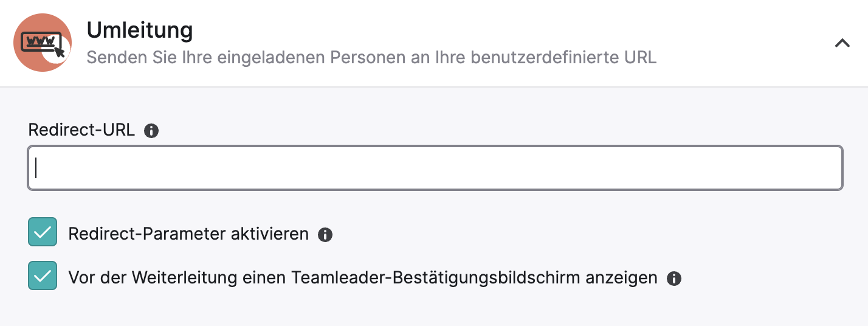868x326 pixels.
Task: Select the 'Vor der Weiterleitung' option label
Action: click(x=363, y=278)
